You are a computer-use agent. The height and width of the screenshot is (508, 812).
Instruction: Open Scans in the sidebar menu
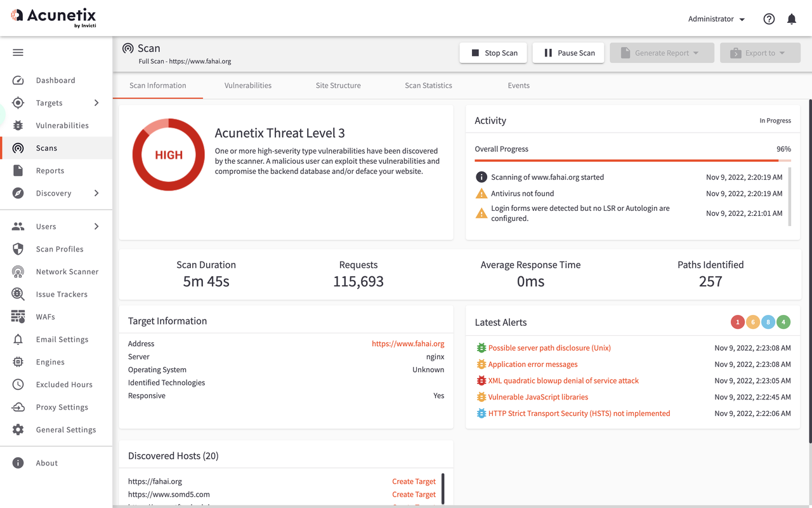[x=56, y=148]
